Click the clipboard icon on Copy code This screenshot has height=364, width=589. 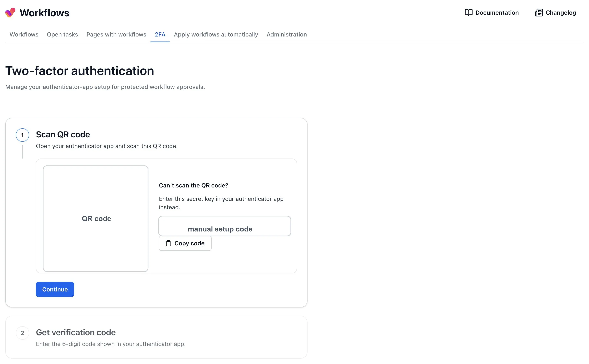tap(169, 243)
